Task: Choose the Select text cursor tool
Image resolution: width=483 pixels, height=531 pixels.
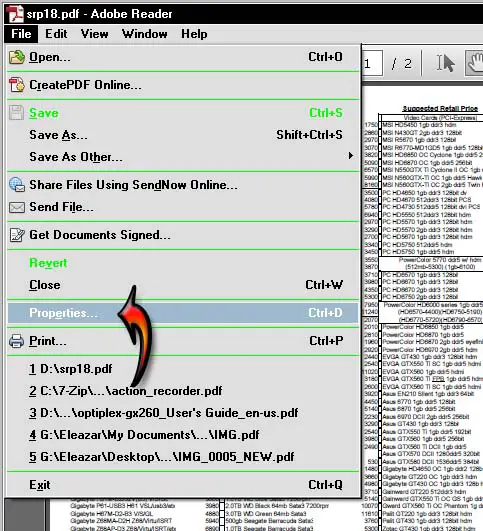Action: 445,63
